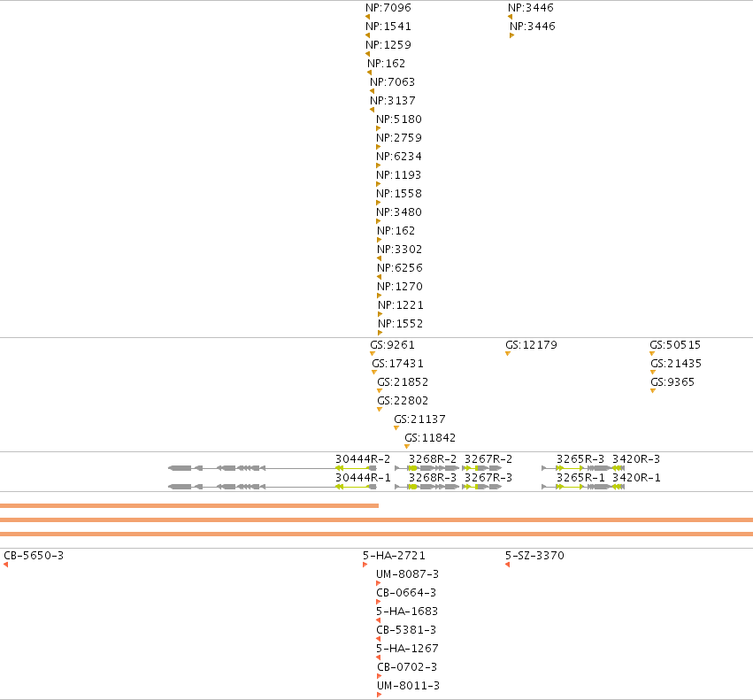The image size is (753, 700).
Task: Select the 5-HA-2721 insertion
Action: tap(395, 556)
